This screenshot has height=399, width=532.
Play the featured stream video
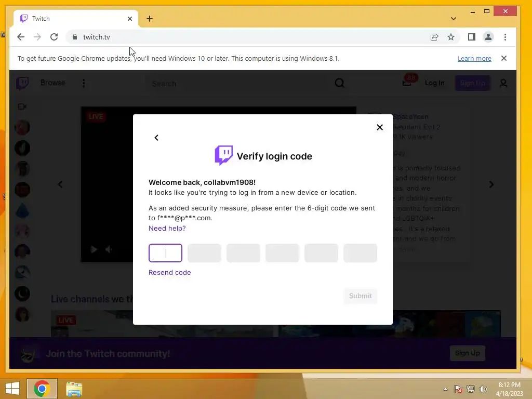pos(94,250)
